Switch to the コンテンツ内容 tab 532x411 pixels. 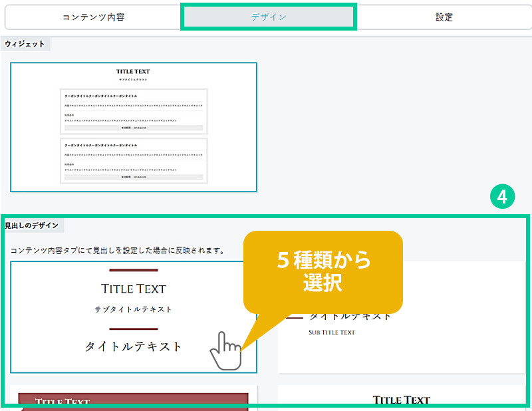click(x=92, y=17)
